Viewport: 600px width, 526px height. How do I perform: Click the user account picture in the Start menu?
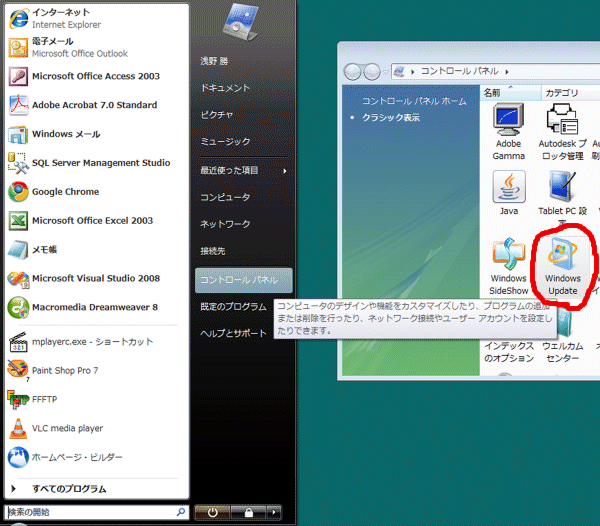240,21
